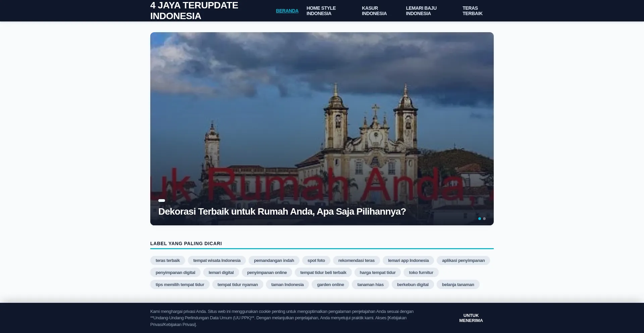The height and width of the screenshot is (333, 644).
Task: Go to the Beranda menu item
Action: [x=287, y=11]
